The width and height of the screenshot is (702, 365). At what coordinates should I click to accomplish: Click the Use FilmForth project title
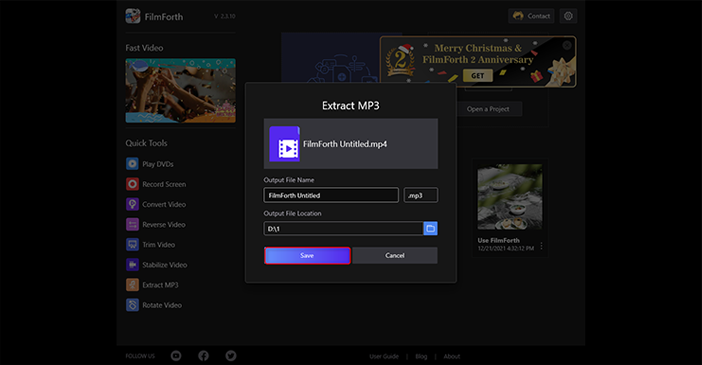tap(498, 240)
